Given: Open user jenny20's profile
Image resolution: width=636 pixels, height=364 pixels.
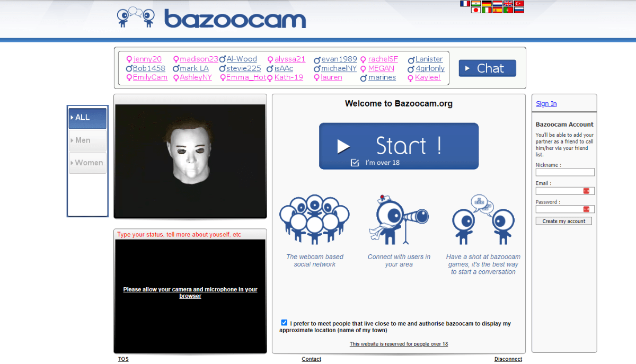Looking at the screenshot, I should 147,59.
